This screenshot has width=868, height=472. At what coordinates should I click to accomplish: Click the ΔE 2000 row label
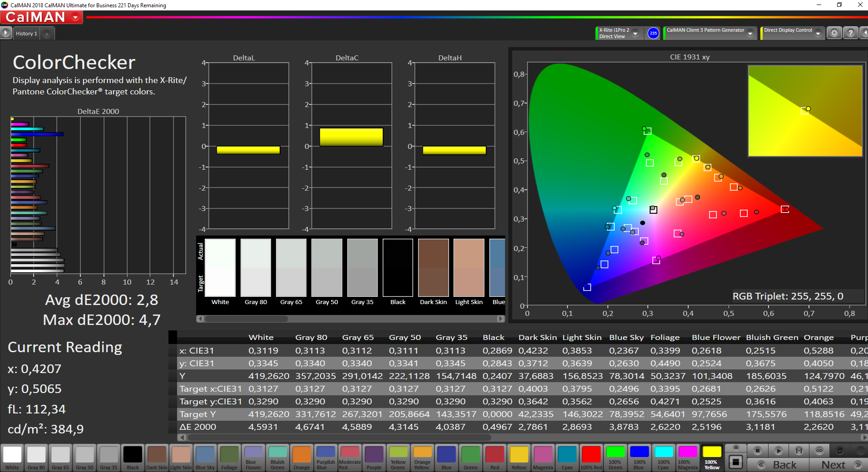pos(198,427)
